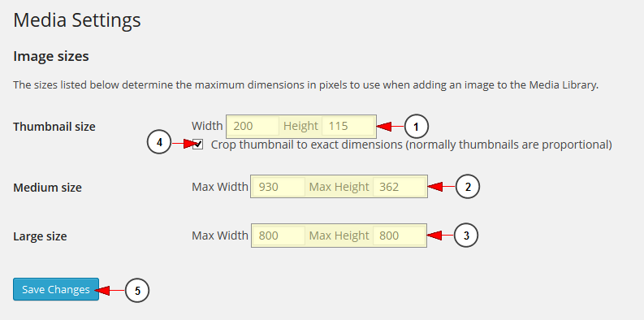Screen dimensions: 644x320
Task: Click the numbered marker 5 circle
Action: (x=137, y=291)
